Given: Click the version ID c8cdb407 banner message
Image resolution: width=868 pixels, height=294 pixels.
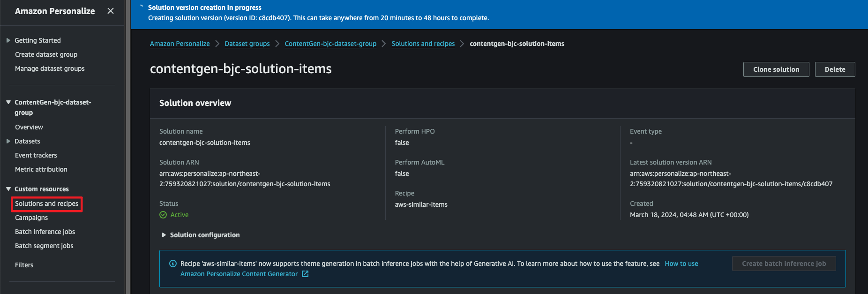Looking at the screenshot, I should click(319, 18).
